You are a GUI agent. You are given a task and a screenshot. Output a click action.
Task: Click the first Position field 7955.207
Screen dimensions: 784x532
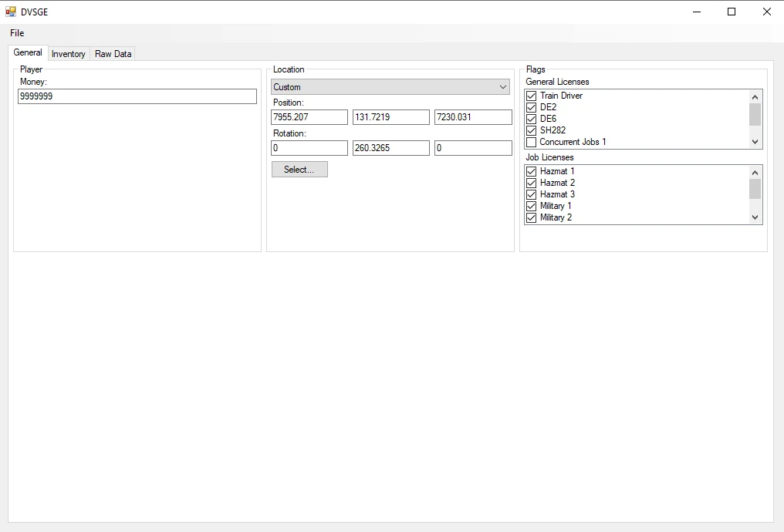click(x=309, y=117)
